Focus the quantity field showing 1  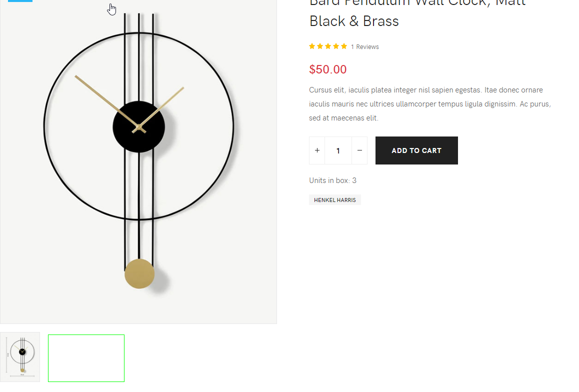click(x=338, y=150)
